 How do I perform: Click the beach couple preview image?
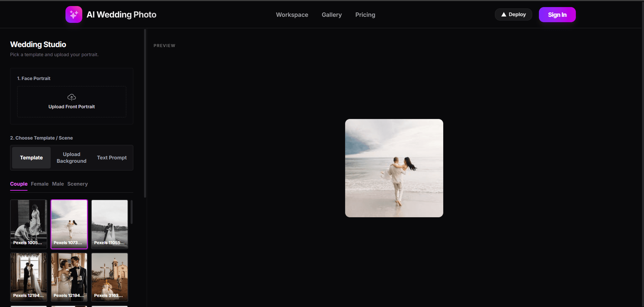tap(394, 168)
